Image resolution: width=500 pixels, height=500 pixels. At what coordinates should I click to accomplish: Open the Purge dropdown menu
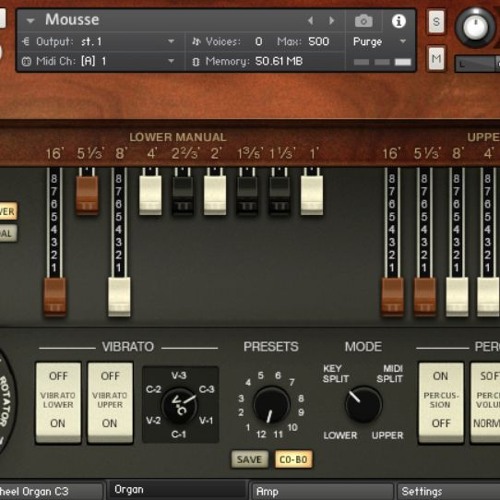click(x=403, y=42)
